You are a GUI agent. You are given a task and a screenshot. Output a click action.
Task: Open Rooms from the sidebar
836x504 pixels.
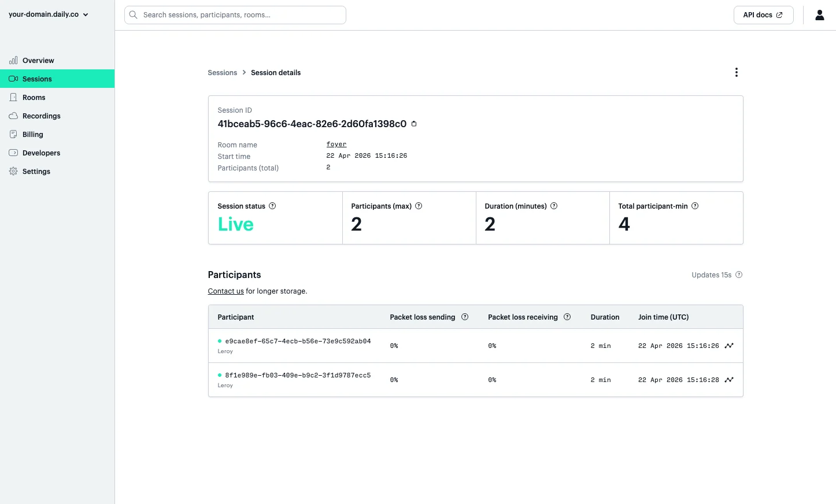[x=57, y=97]
